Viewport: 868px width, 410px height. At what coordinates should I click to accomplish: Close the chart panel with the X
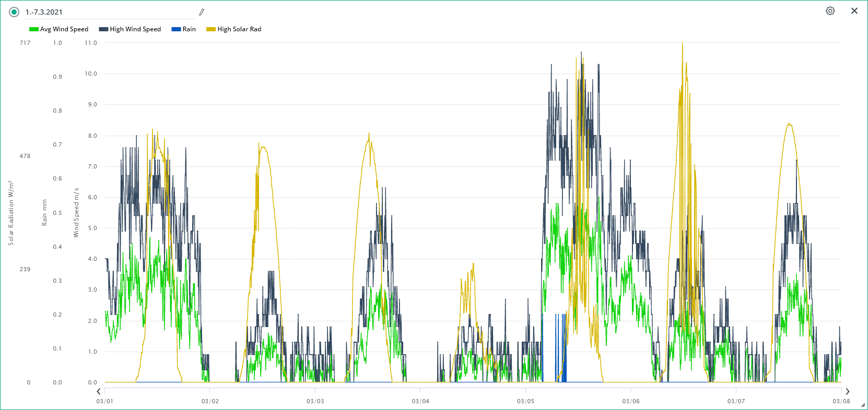854,11
